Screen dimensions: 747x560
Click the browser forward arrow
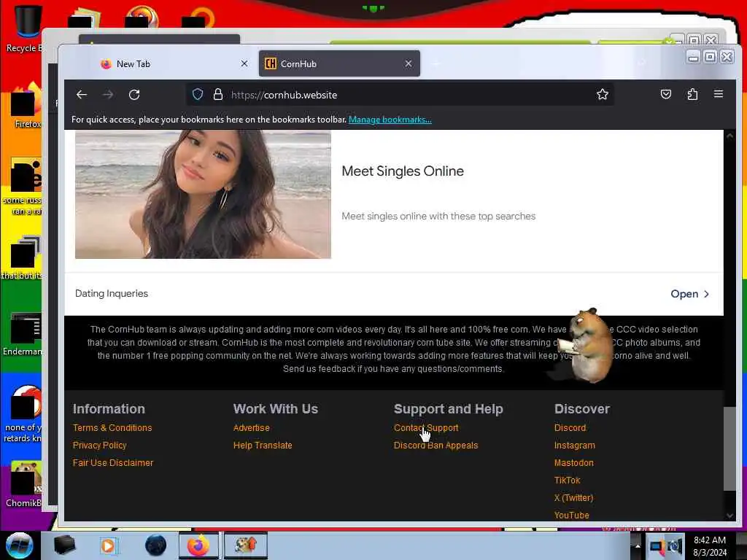108,95
